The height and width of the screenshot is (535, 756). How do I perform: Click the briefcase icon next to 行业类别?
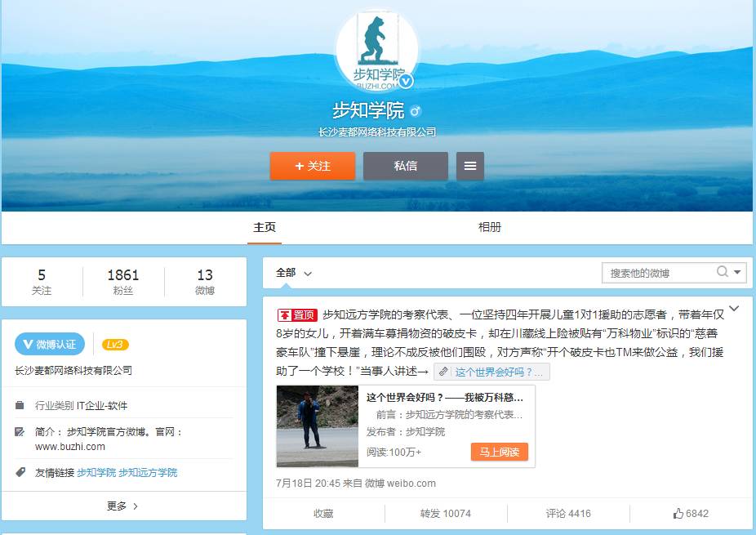click(20, 405)
